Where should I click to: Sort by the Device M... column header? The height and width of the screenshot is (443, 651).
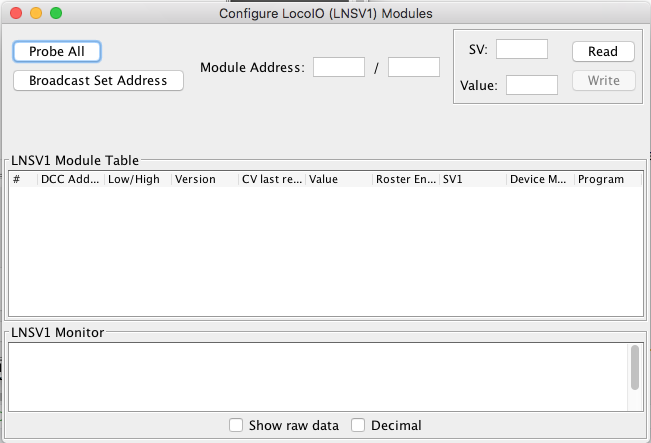pyautogui.click(x=541, y=179)
